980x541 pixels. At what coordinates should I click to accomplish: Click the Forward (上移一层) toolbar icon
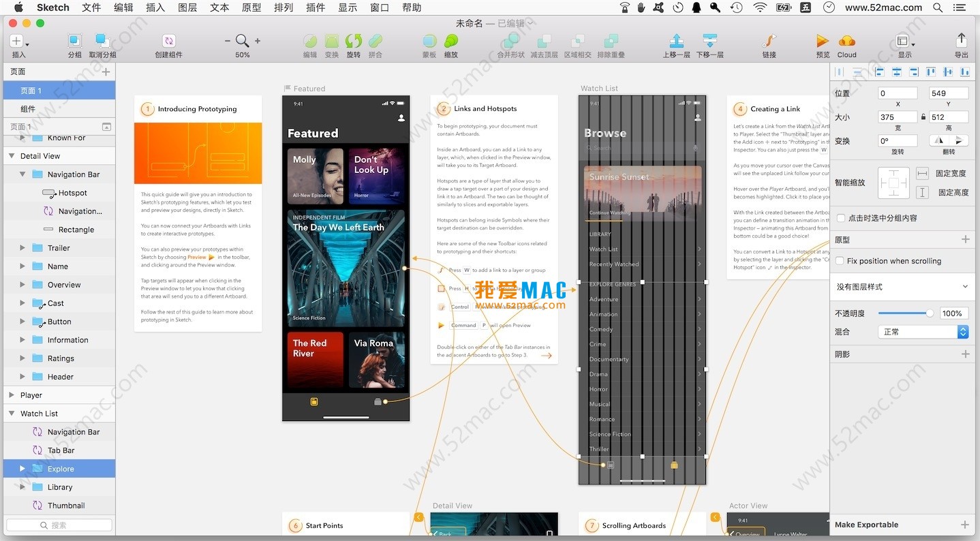coord(676,42)
